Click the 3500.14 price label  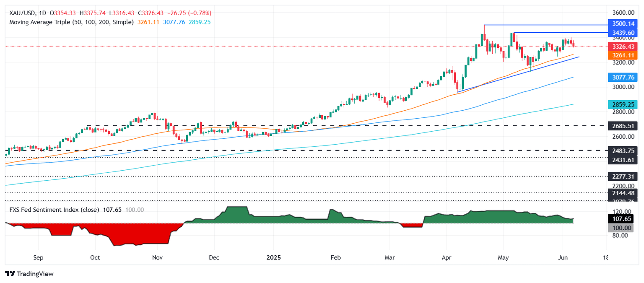(x=622, y=25)
